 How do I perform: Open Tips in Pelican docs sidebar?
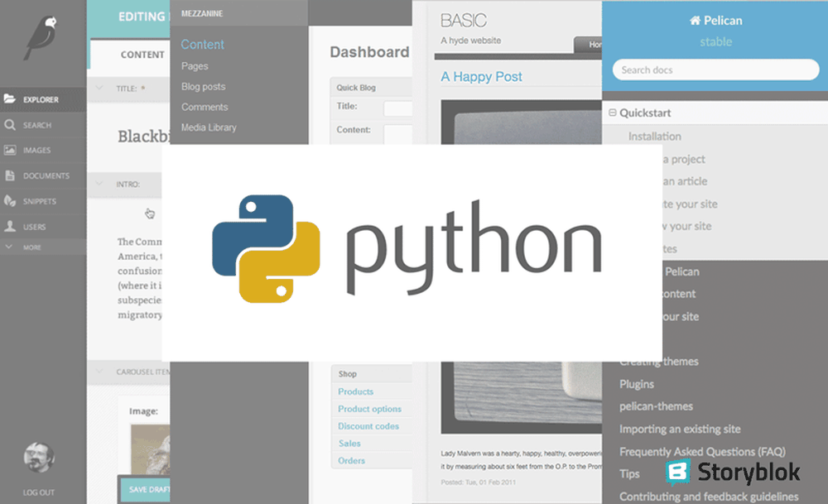coord(629,474)
